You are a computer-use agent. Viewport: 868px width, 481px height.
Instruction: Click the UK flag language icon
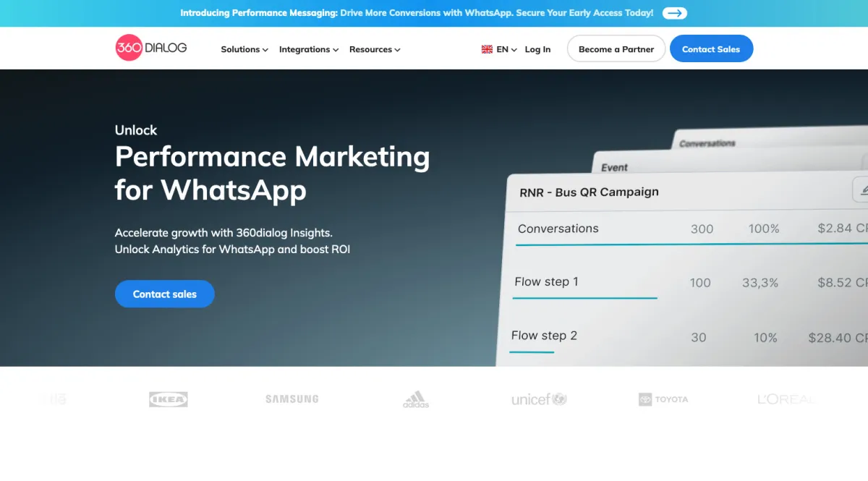[487, 50]
